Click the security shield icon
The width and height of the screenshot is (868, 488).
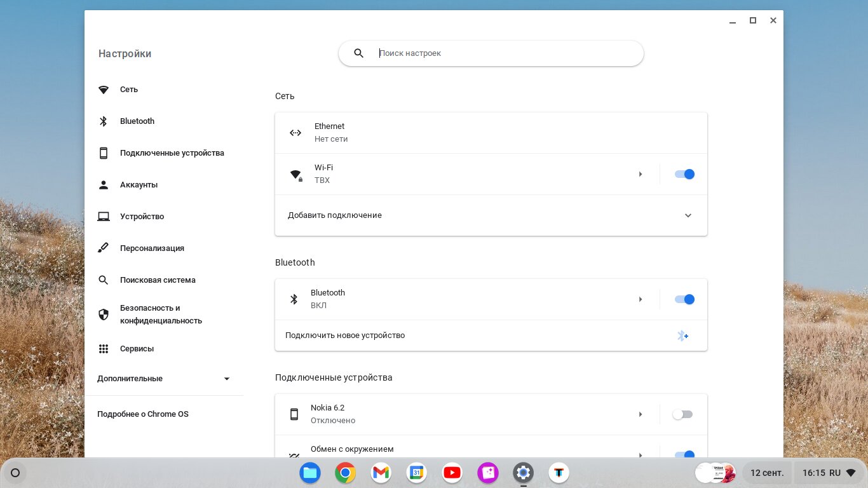pos(104,315)
